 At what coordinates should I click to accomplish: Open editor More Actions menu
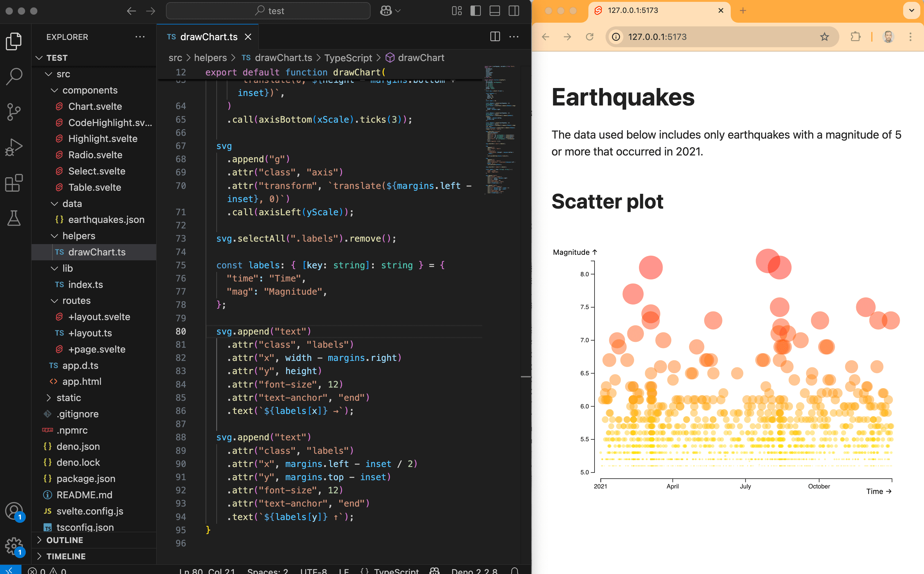click(514, 37)
